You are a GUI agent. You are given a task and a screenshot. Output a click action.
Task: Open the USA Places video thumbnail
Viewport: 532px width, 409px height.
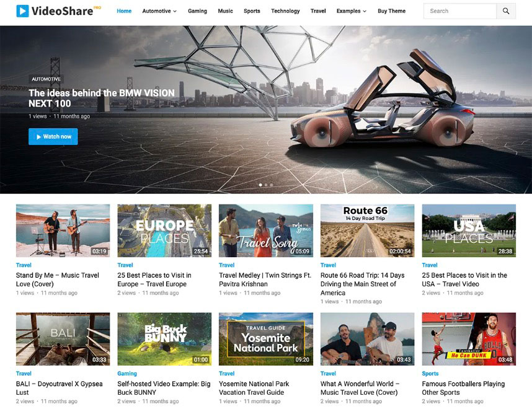point(469,231)
